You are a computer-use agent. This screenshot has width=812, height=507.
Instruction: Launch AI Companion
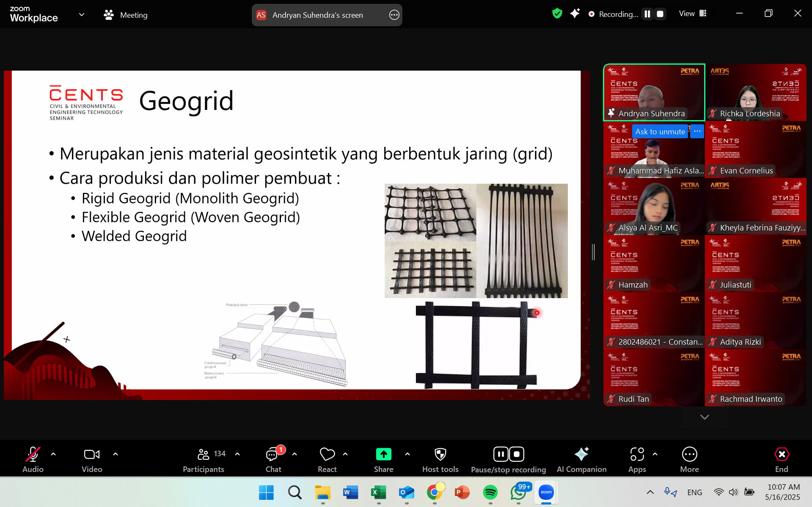pyautogui.click(x=581, y=459)
